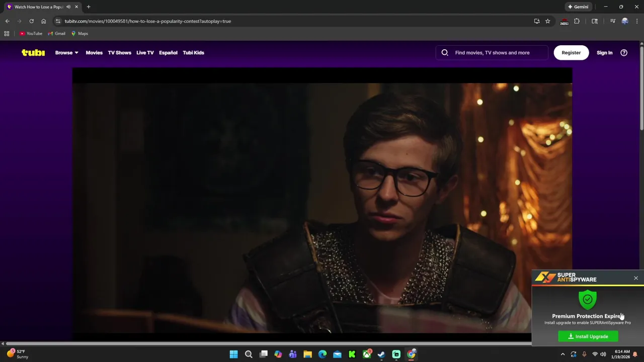Open the Chrome search-tabs side panel icon
The width and height of the screenshot is (644, 362).
[x=595, y=21]
